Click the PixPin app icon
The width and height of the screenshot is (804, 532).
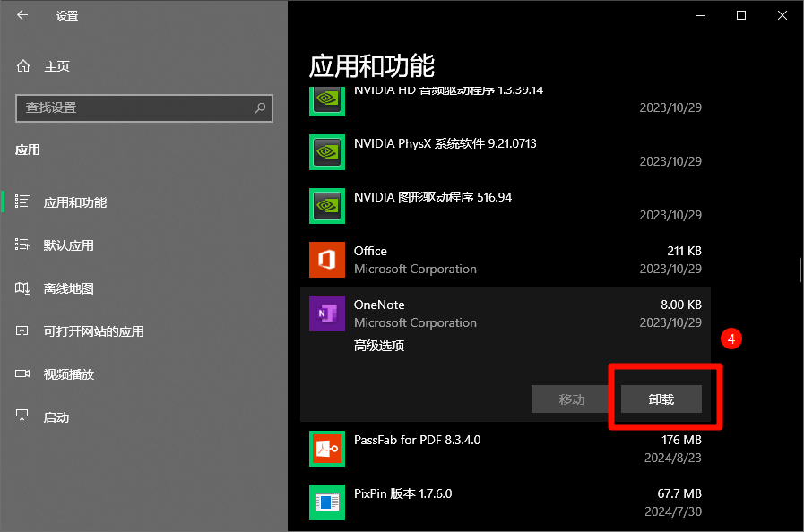click(x=327, y=502)
